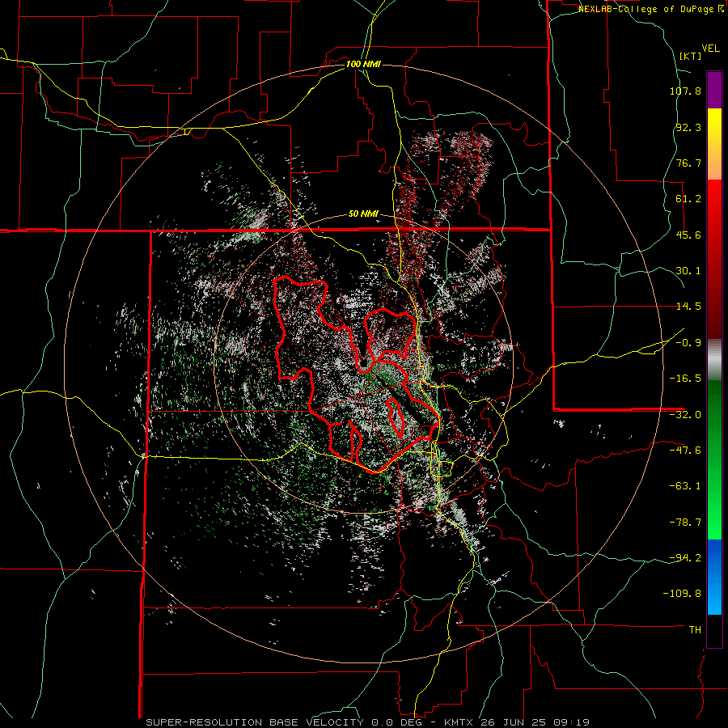Click the 45.6 velocity scale value

688,235
